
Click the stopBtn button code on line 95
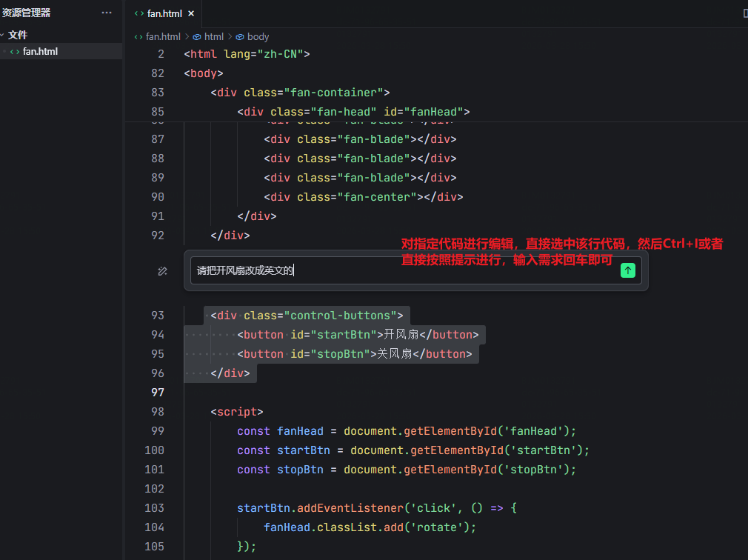355,354
